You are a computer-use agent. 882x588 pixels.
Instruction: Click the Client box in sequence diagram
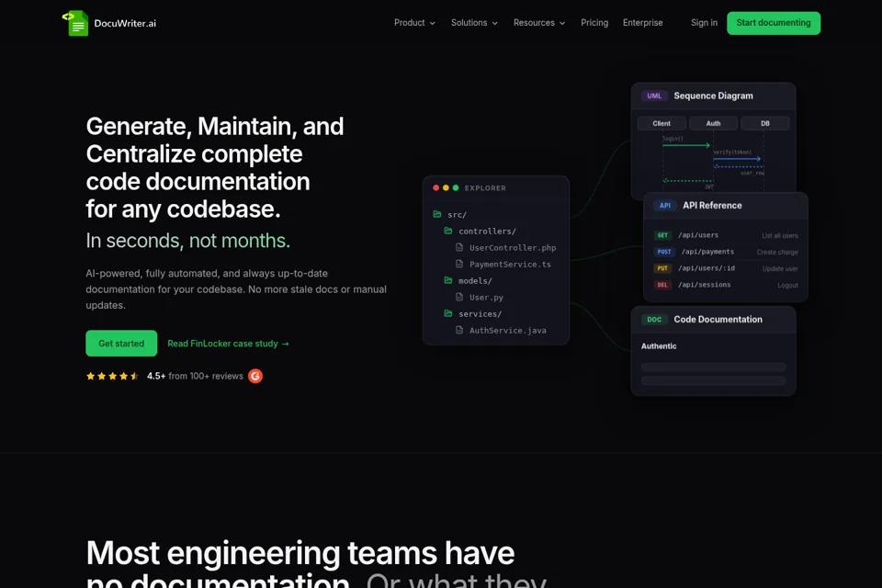[x=661, y=123]
